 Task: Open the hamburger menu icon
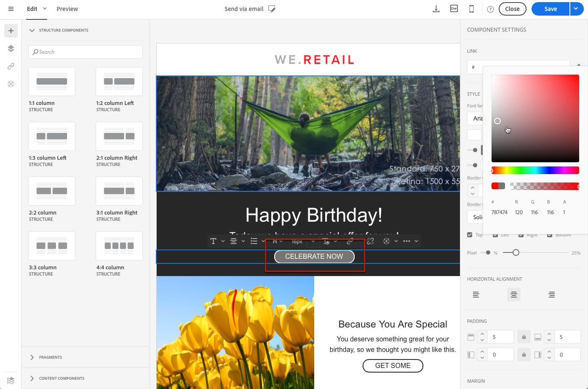(x=11, y=9)
